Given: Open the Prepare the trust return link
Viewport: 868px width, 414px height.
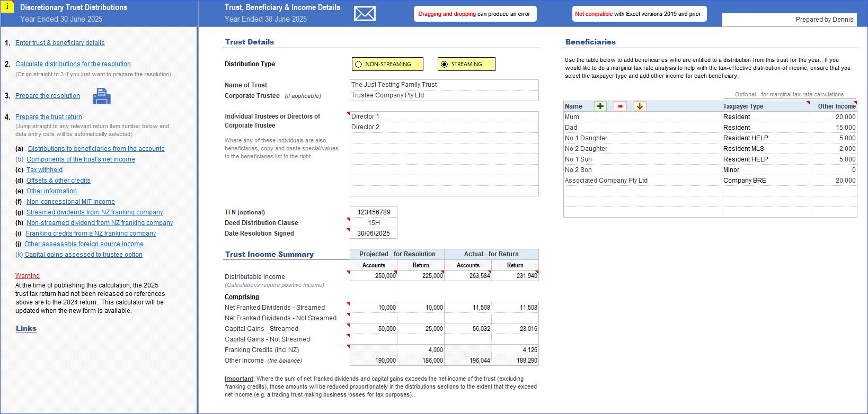Looking at the screenshot, I should pos(49,117).
